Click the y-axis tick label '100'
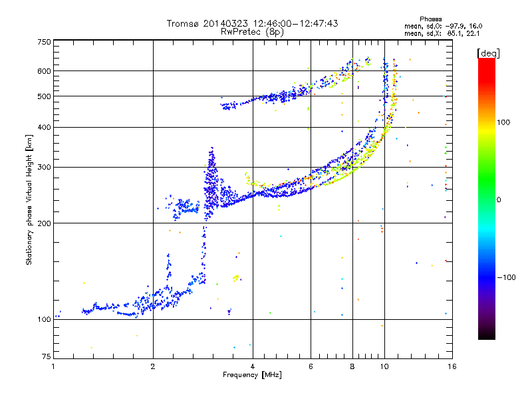Screen dimensions: 532x399 click(45, 320)
